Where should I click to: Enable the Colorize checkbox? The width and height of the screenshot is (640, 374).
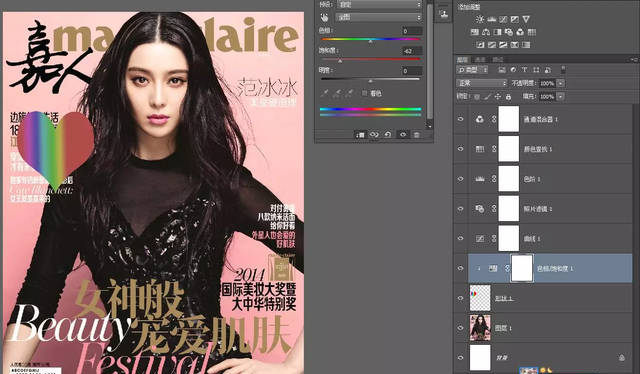pos(364,94)
